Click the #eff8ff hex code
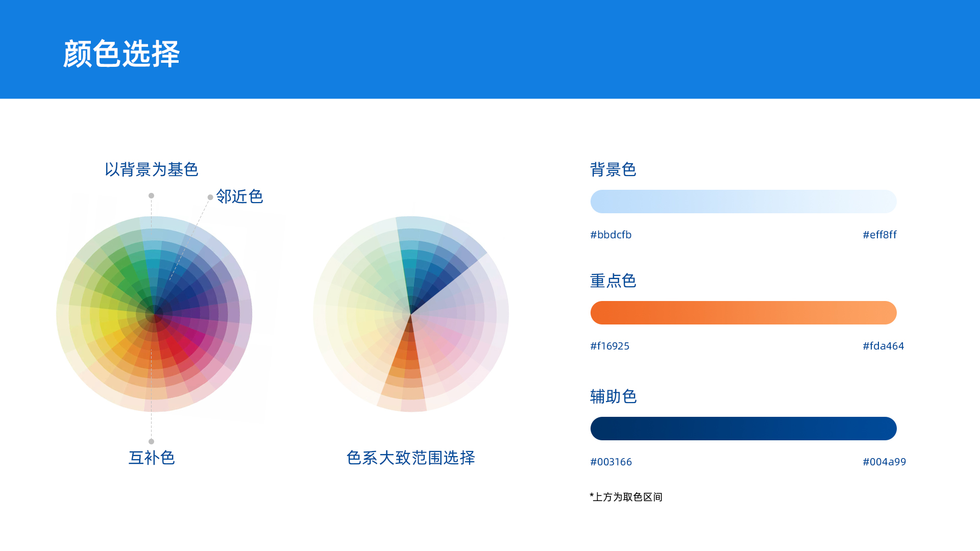The width and height of the screenshot is (980, 551). click(879, 235)
